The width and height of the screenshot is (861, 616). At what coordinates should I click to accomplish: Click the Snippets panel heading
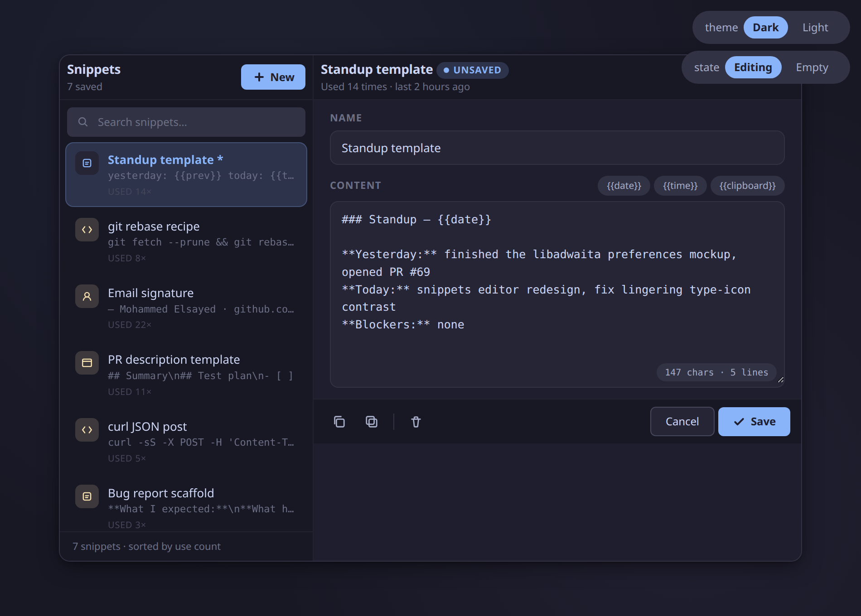[94, 69]
